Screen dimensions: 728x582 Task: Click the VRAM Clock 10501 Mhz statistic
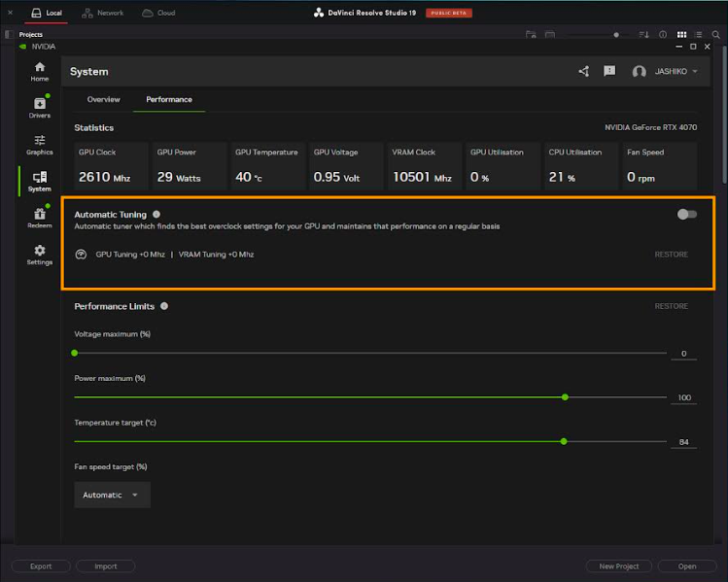[425, 166]
